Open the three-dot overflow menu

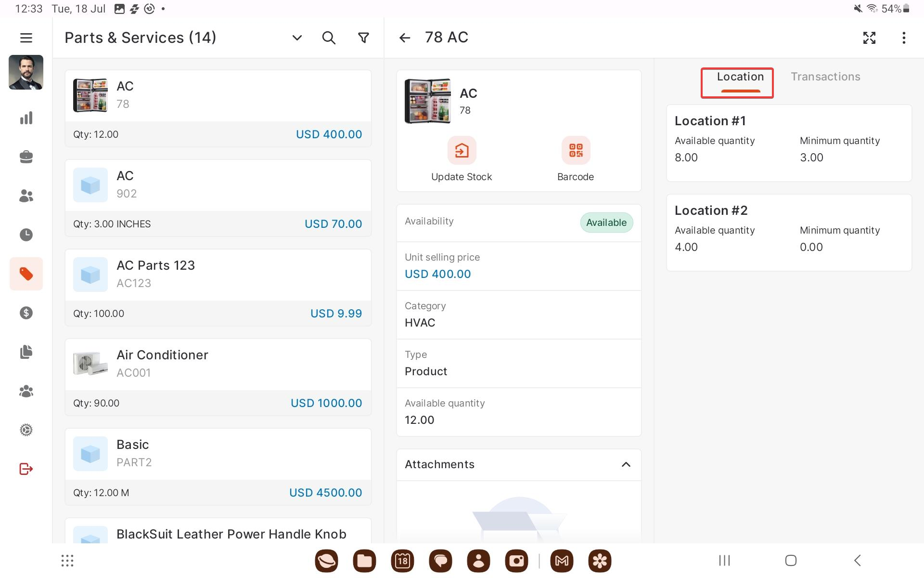904,38
